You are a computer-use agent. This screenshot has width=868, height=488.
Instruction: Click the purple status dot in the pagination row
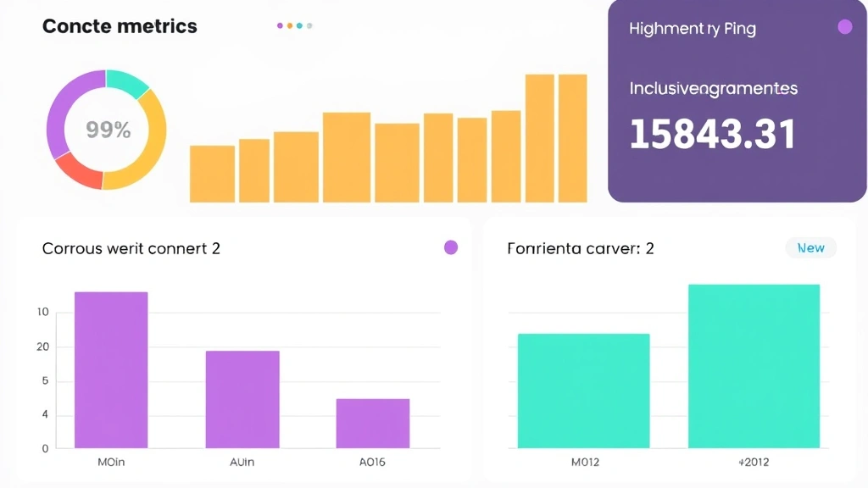pos(280,25)
